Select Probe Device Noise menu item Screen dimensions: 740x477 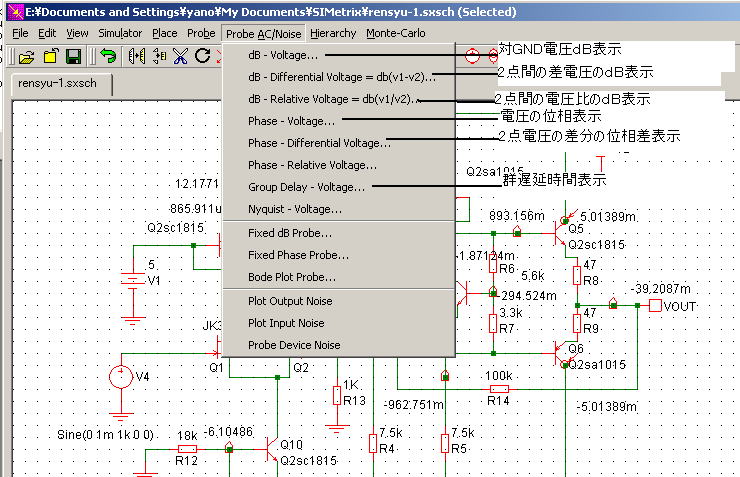339,345
